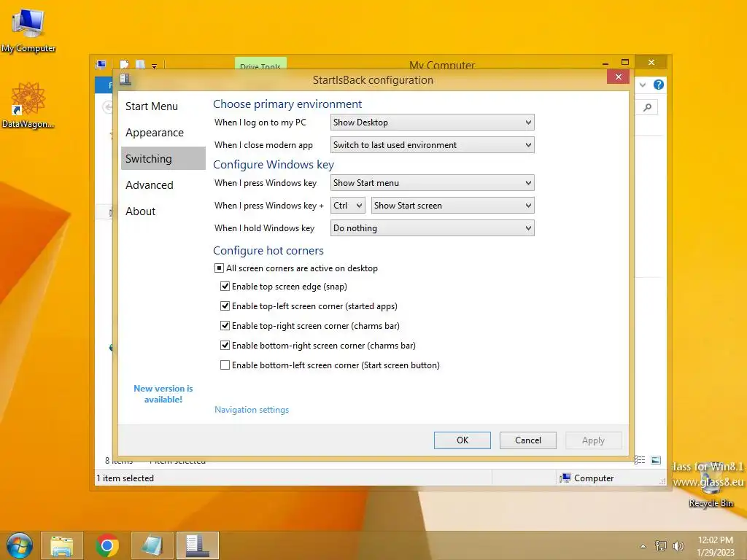
Task: Uncheck 'Enable bottom-right screen corner'
Action: pyautogui.click(x=225, y=345)
